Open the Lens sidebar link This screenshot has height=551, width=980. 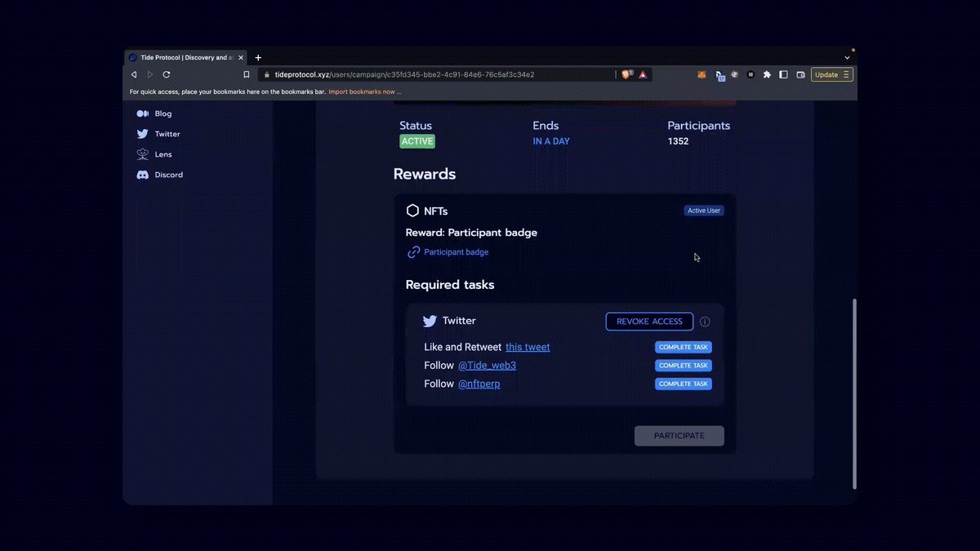[x=163, y=154]
